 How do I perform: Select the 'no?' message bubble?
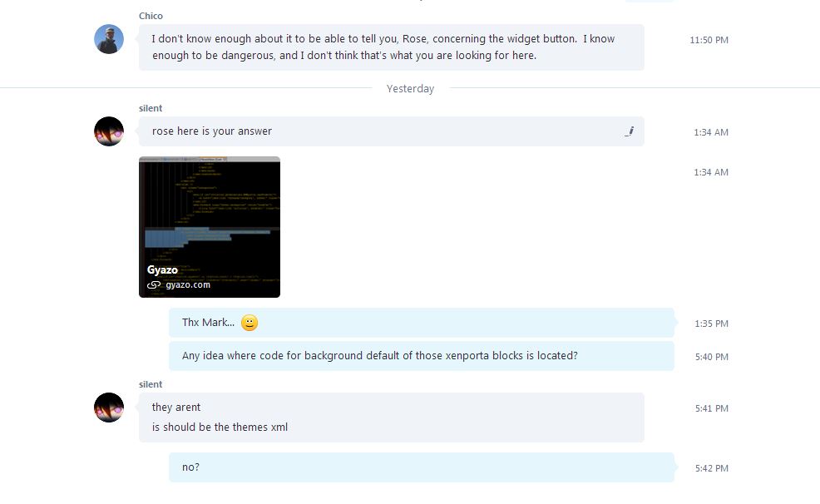pyautogui.click(x=422, y=467)
